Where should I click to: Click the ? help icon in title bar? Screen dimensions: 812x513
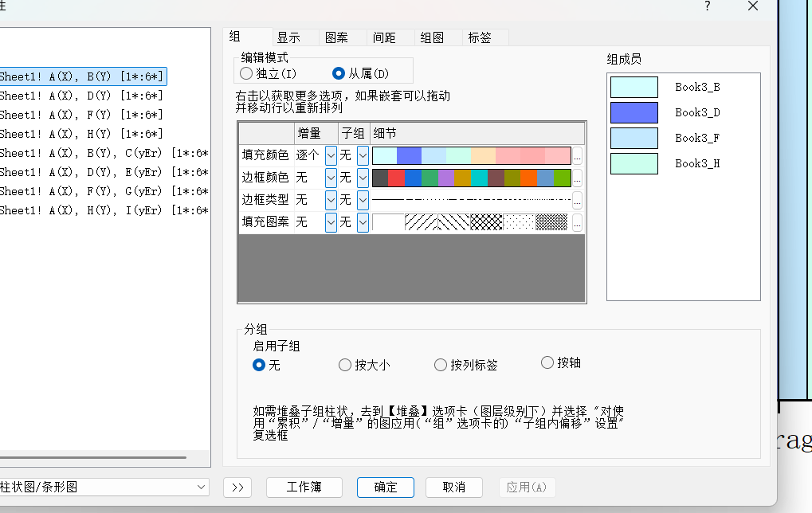pyautogui.click(x=708, y=6)
